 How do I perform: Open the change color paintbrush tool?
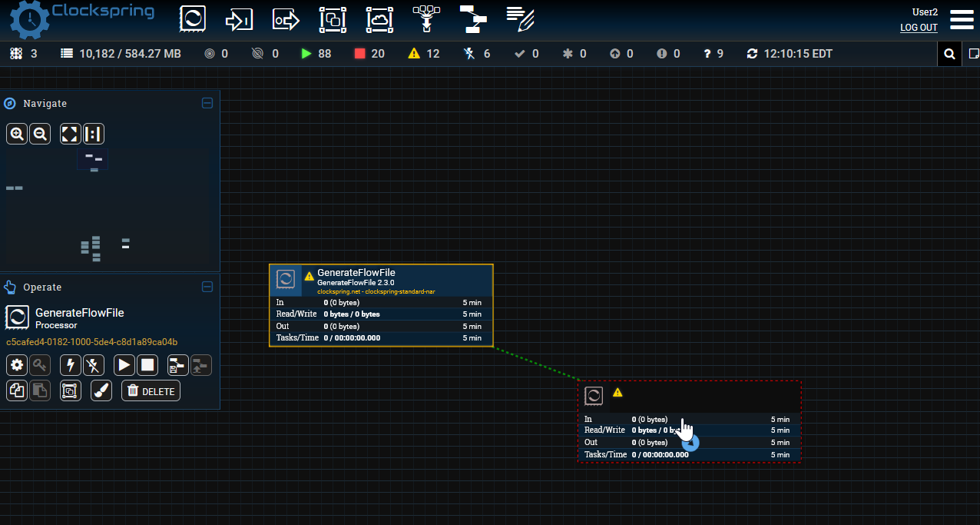pyautogui.click(x=101, y=390)
